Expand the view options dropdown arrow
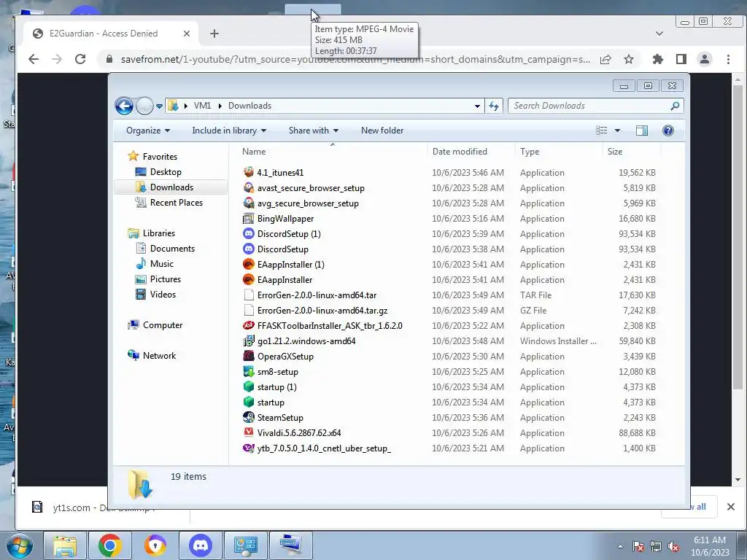 [617, 131]
